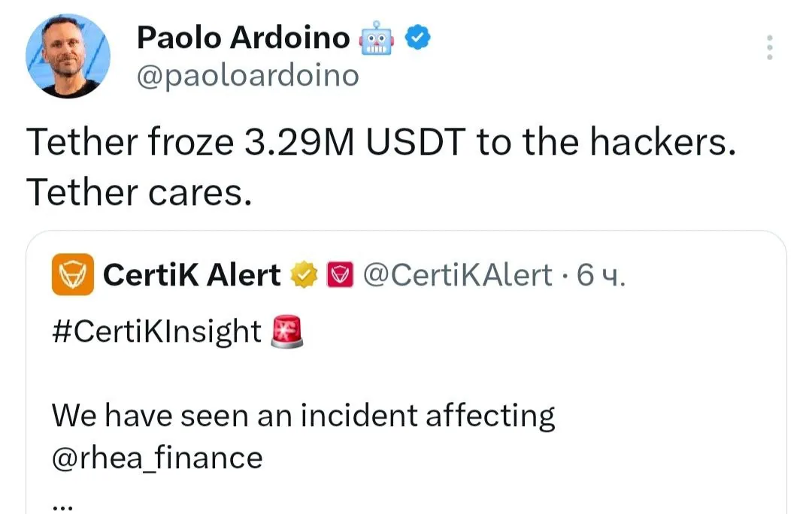Click the robot emoji in Paolo's display name

pyautogui.click(x=375, y=35)
